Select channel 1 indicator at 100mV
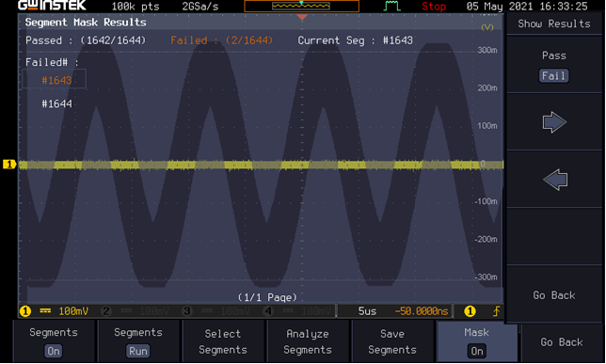Viewport: 606px width, 364px height. [55, 311]
